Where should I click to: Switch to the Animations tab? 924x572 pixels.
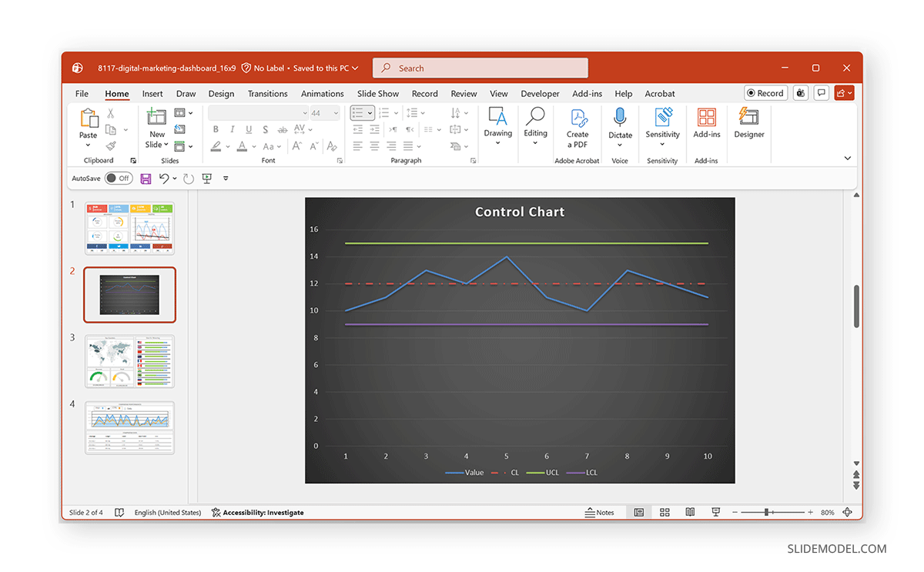pyautogui.click(x=322, y=94)
